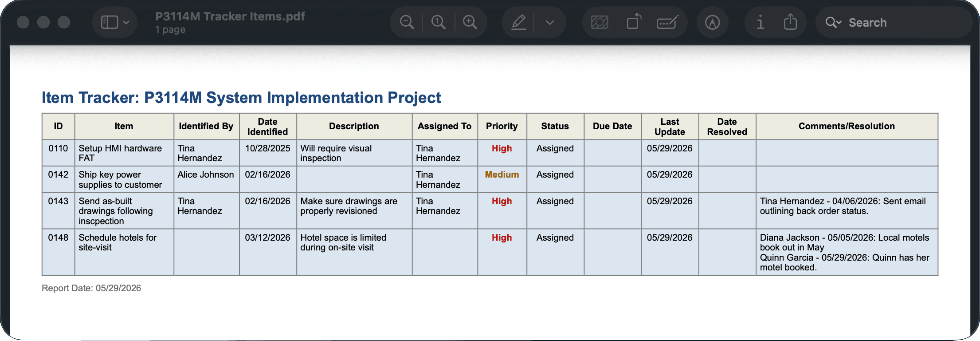980x341 pixels.
Task: Click the Description column header
Action: click(x=354, y=126)
